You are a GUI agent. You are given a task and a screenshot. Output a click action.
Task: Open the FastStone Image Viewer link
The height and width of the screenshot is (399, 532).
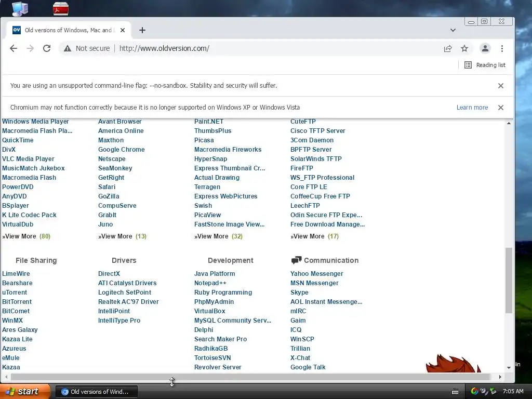pyautogui.click(x=229, y=224)
